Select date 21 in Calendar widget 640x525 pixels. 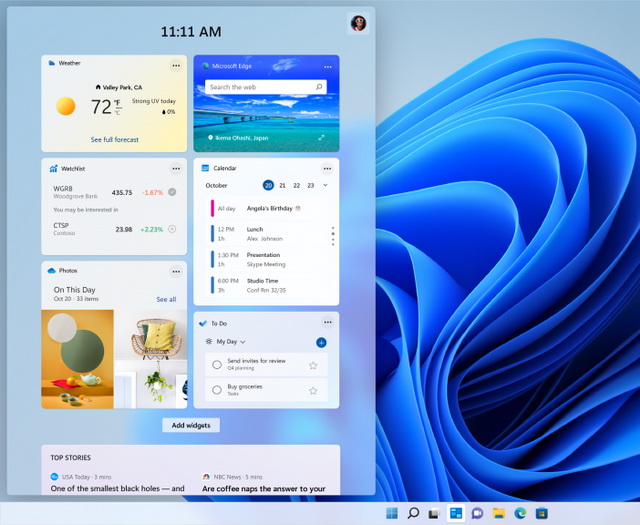pos(283,185)
